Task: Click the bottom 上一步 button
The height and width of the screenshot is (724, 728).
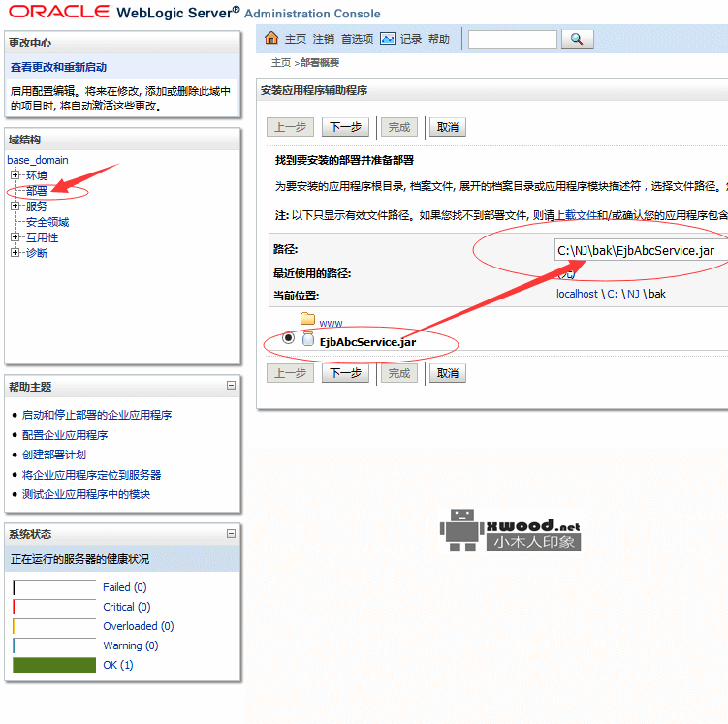Action: (x=290, y=373)
